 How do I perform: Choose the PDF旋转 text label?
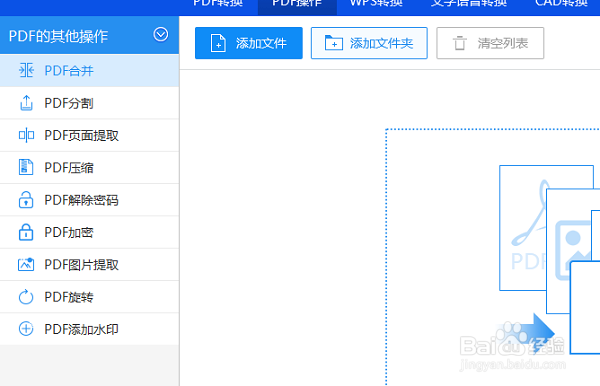[69, 297]
